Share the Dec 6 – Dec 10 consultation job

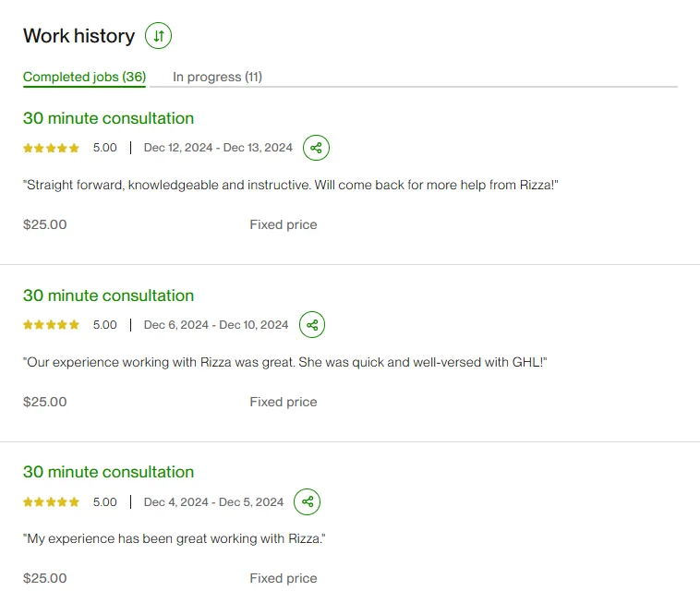point(312,325)
